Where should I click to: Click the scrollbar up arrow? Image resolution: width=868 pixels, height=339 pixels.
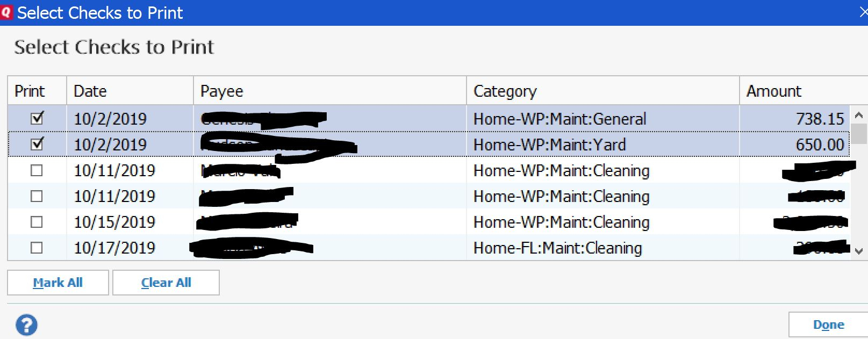pos(858,115)
